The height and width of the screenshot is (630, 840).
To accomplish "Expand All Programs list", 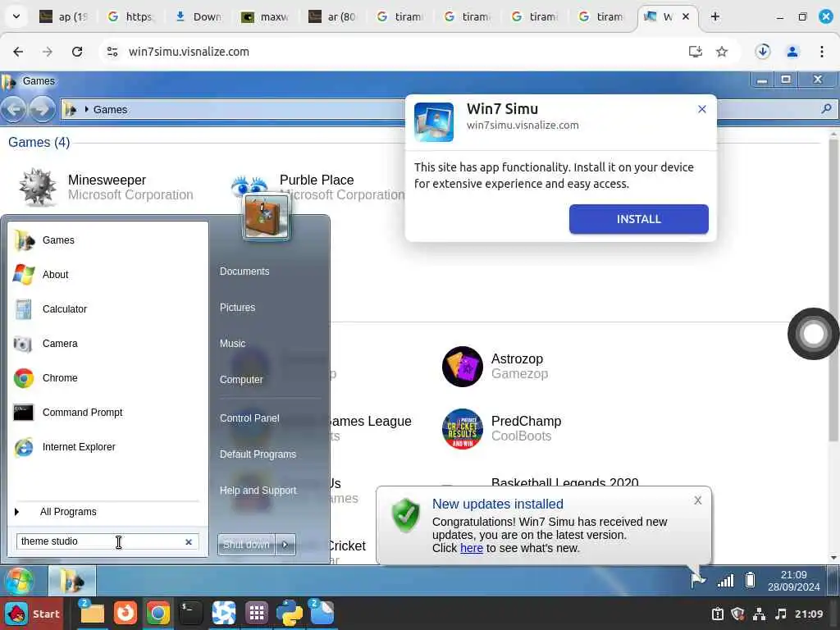I will pos(107,512).
